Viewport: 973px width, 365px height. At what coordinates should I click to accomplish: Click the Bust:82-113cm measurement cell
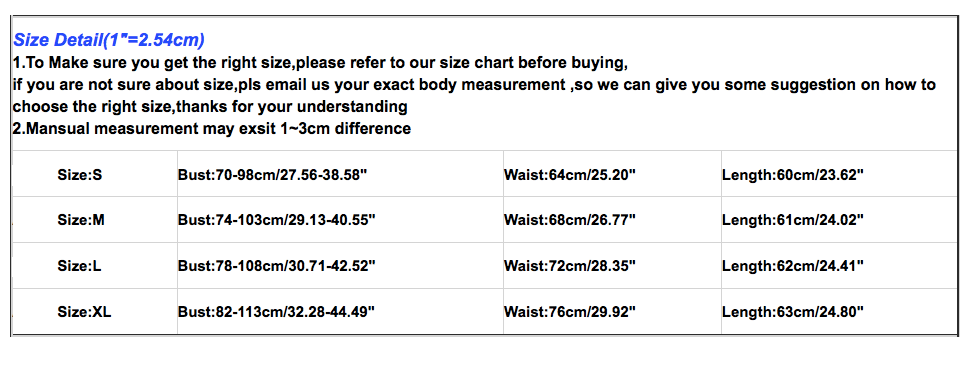340,312
